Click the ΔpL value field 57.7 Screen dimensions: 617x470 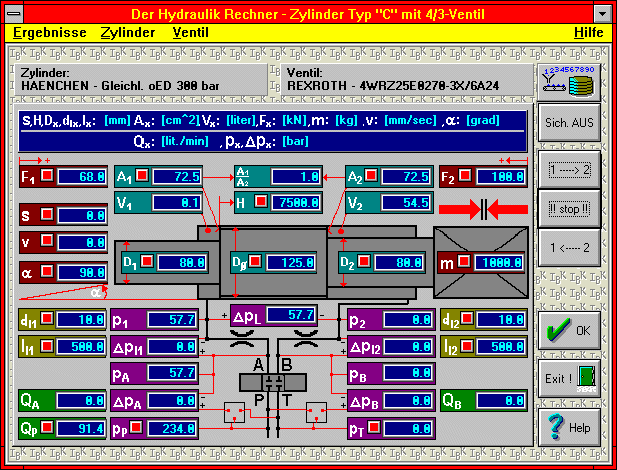point(291,315)
